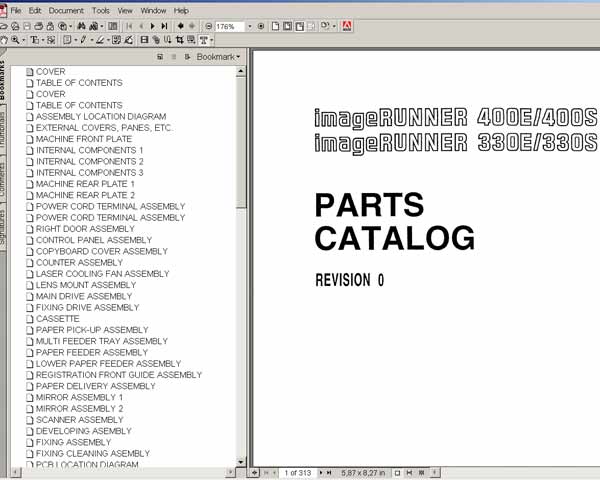
Task: Select the Link tool icon
Action: (156, 39)
